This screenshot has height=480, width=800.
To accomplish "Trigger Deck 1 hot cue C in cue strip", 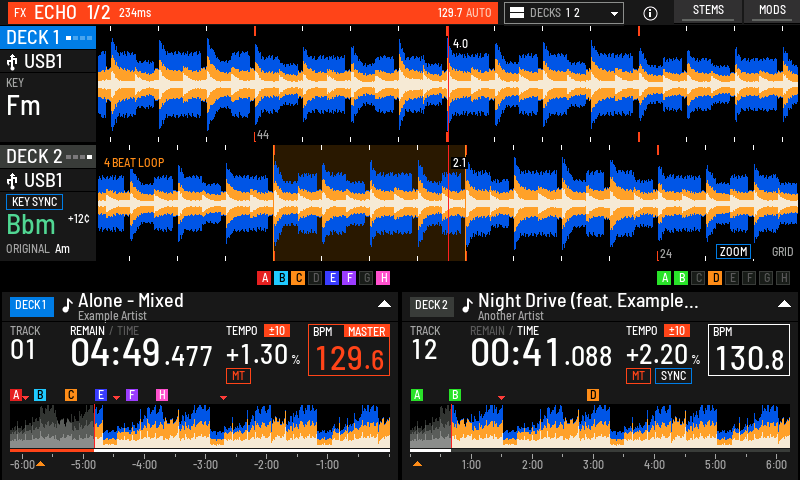I will 298,278.
